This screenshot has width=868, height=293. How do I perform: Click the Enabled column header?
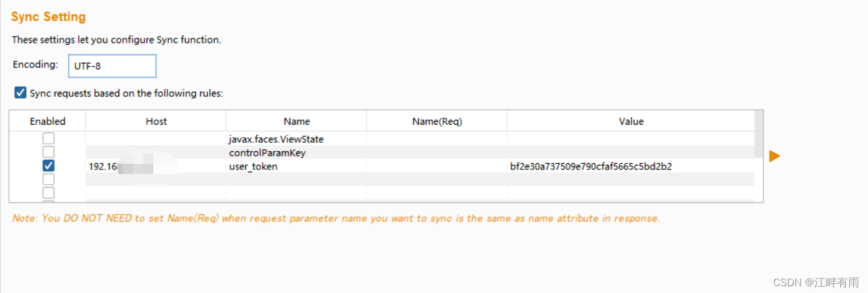[48, 121]
